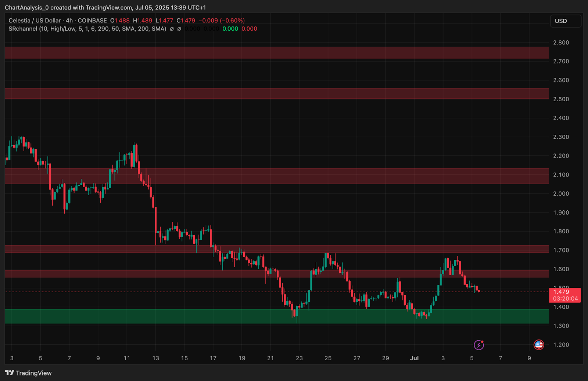Image resolution: width=588 pixels, height=381 pixels.
Task: Click the "25" date on the time axis
Action: click(328, 358)
